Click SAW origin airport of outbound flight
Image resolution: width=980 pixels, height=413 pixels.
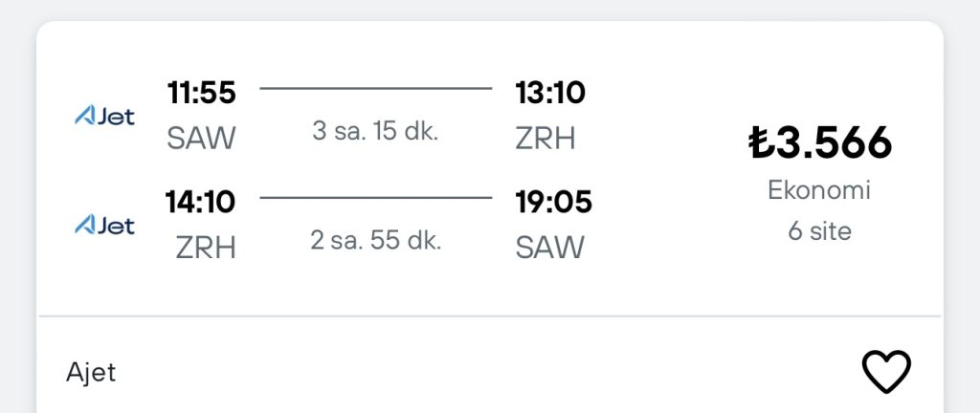click(x=201, y=139)
